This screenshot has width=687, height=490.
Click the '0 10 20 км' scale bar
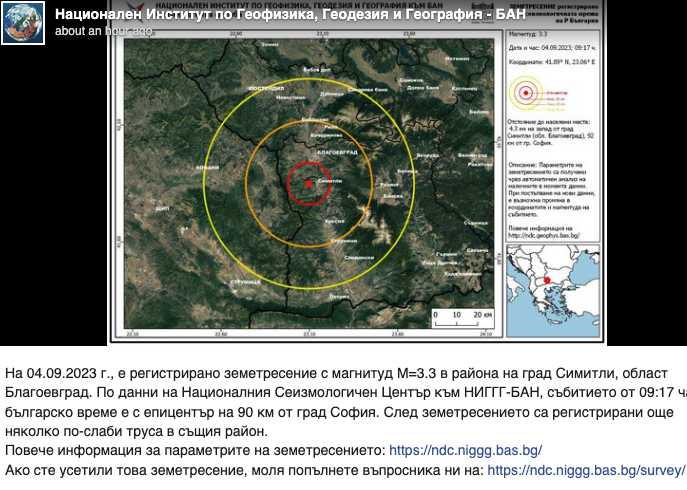(x=463, y=319)
